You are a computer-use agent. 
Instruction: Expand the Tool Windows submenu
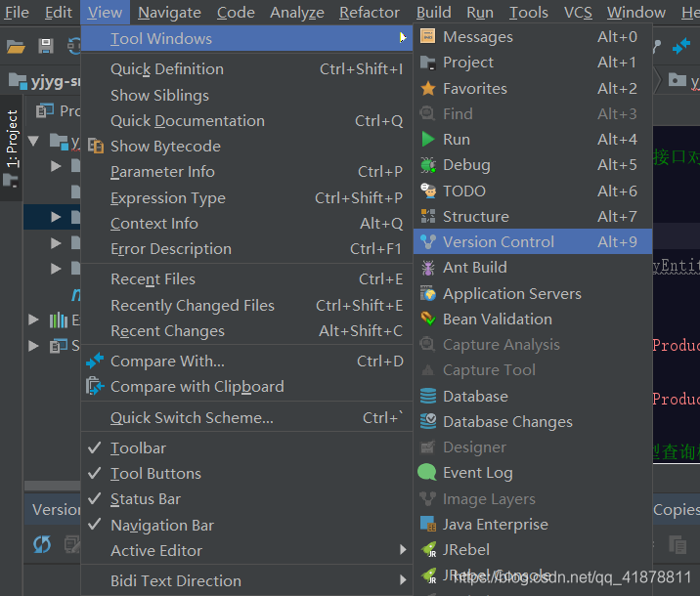click(246, 38)
